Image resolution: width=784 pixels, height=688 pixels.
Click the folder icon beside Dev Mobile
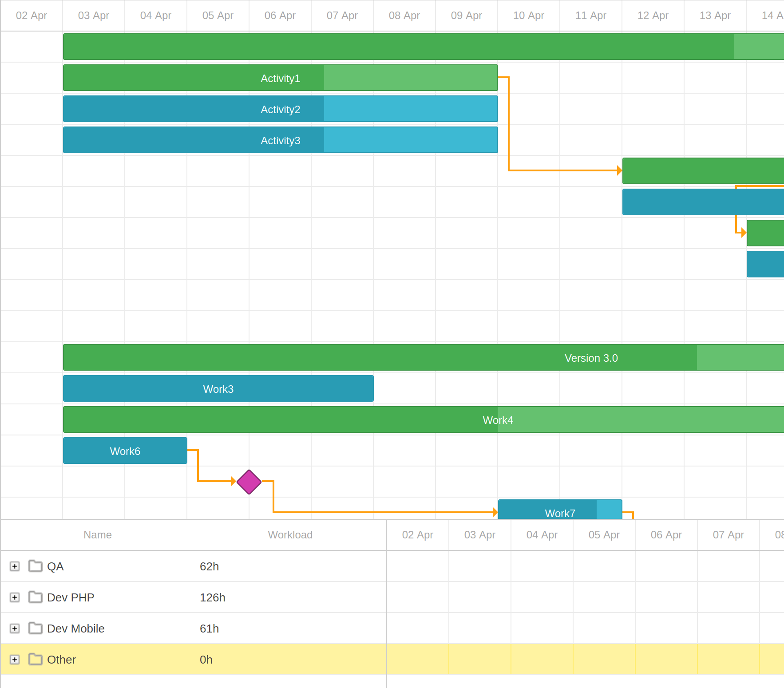coord(36,628)
